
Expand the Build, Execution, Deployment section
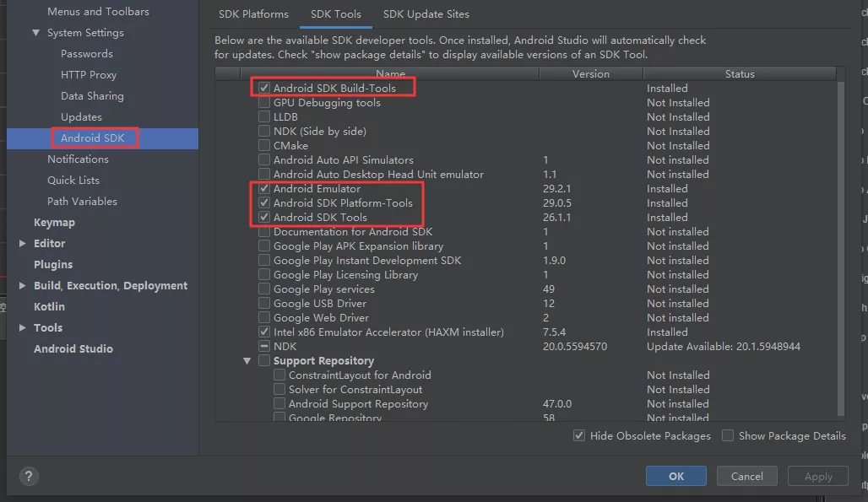click(23, 286)
